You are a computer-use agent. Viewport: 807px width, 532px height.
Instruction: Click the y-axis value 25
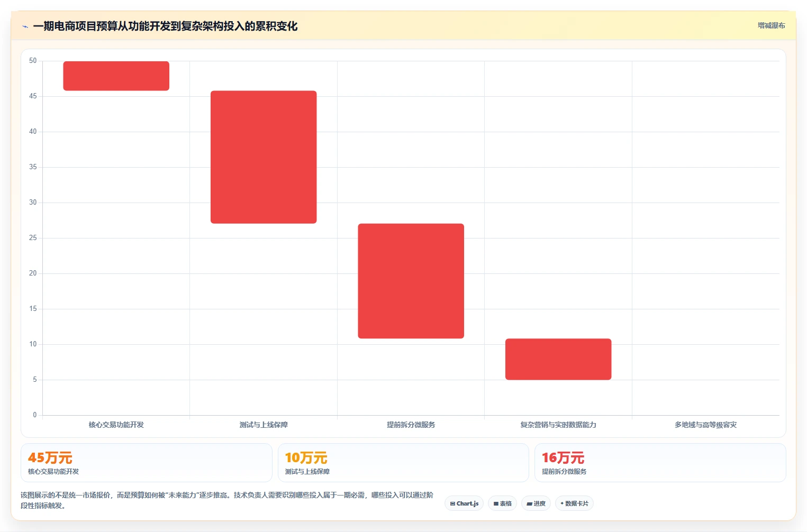(x=33, y=238)
